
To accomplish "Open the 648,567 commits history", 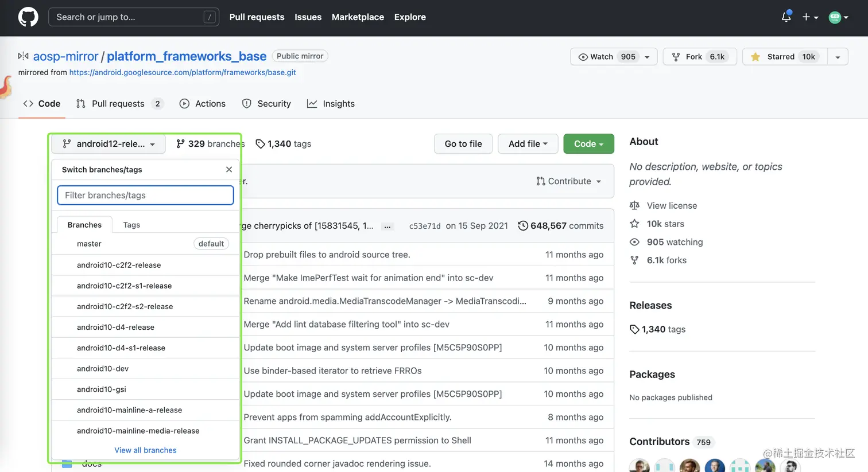I will point(560,226).
